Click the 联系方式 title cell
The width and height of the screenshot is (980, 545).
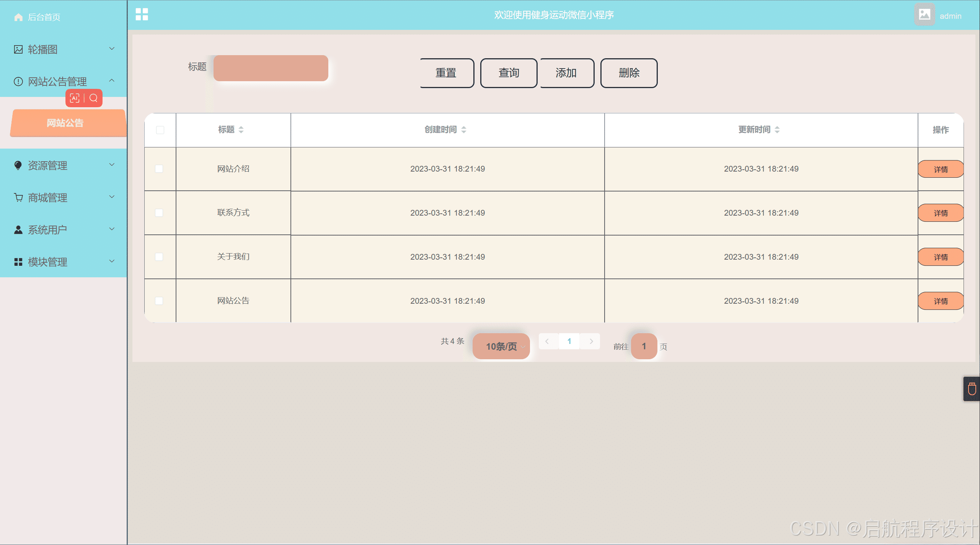[233, 213]
